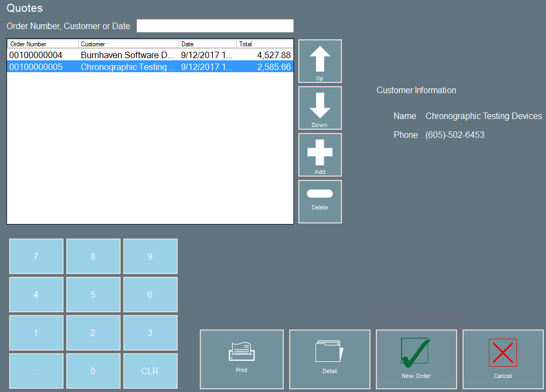Select quote 00100000004 Burnhaven Software row
This screenshot has height=392, width=546.
point(150,55)
